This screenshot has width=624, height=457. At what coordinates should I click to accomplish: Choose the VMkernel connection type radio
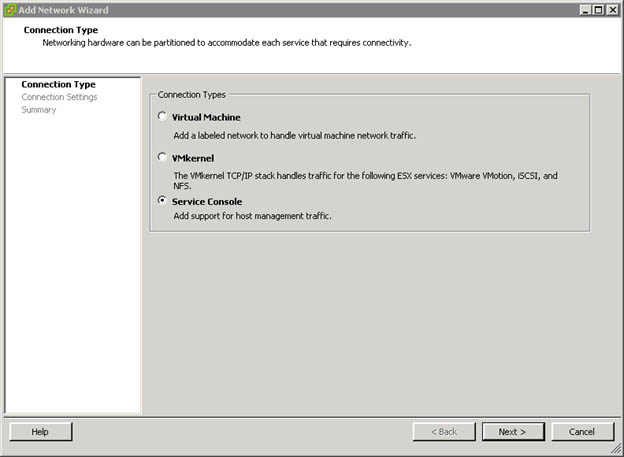click(163, 158)
